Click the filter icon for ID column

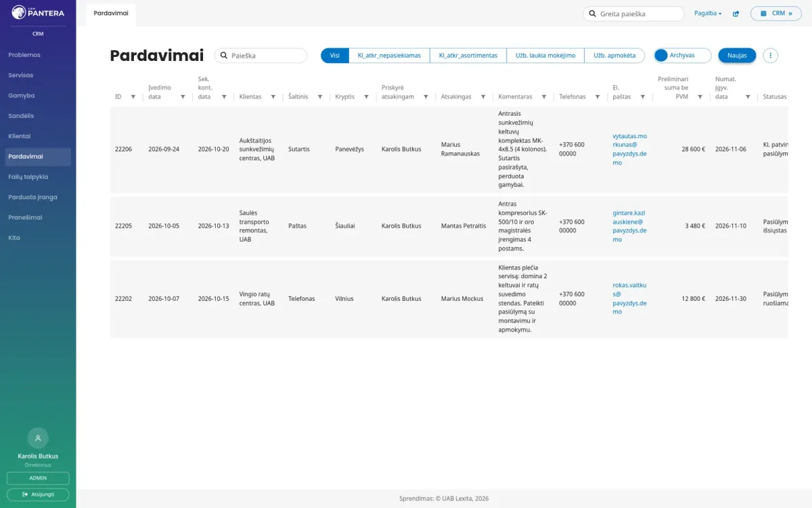coord(133,97)
